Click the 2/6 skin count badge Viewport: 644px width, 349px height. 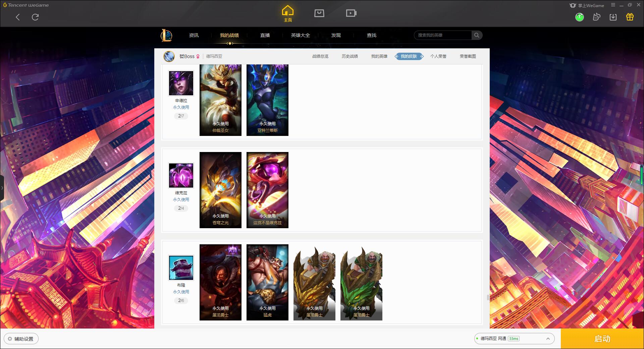click(181, 300)
